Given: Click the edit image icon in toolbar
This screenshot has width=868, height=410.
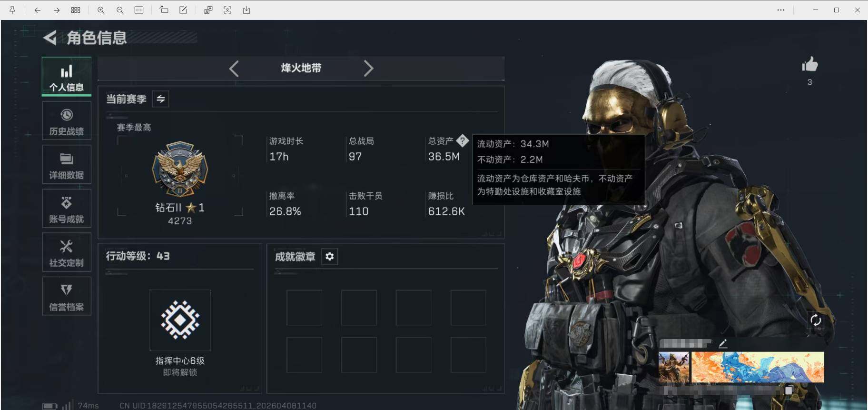Looking at the screenshot, I should pyautogui.click(x=183, y=10).
